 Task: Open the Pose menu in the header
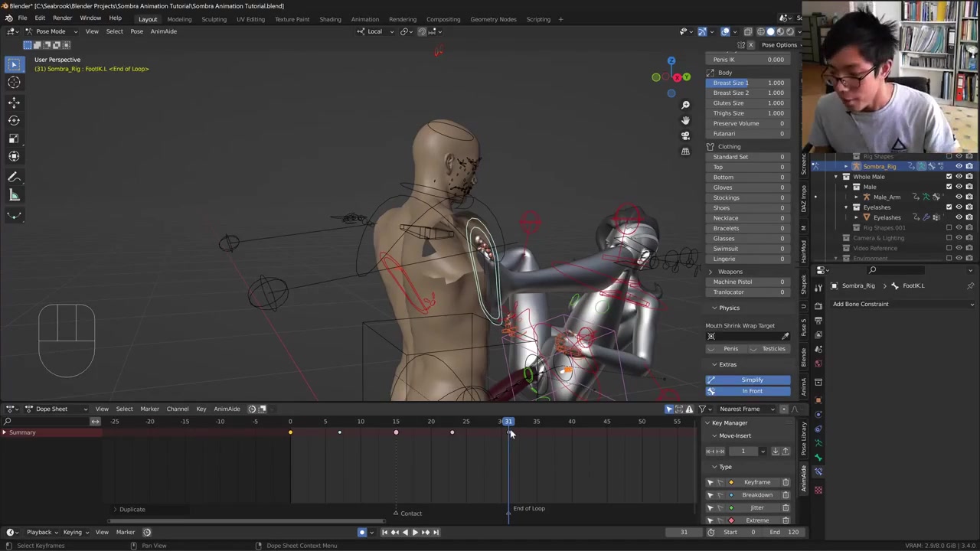click(x=136, y=31)
